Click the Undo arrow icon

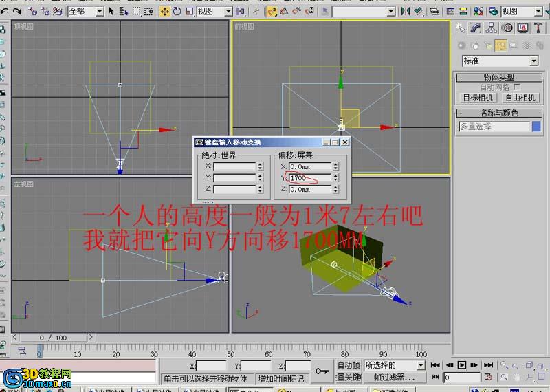click(x=5, y=12)
